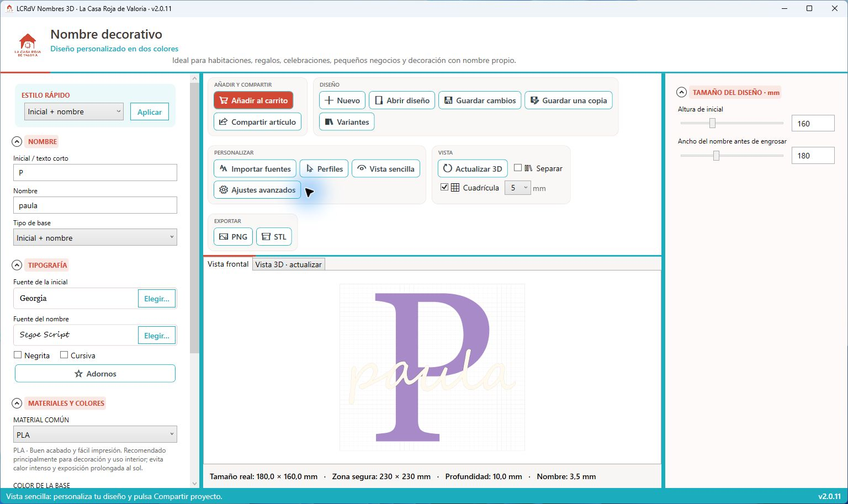Click the STL export icon

(266, 237)
